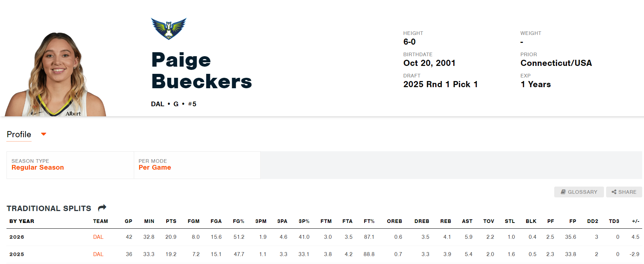The height and width of the screenshot is (264, 644).
Task: Sort table by 3P% column header
Action: 304,221
